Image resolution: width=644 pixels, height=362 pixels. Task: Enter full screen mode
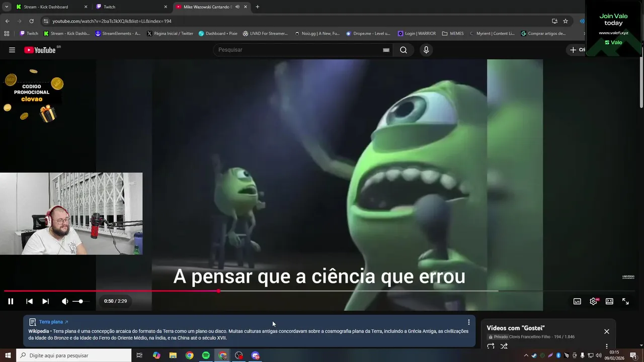click(625, 301)
